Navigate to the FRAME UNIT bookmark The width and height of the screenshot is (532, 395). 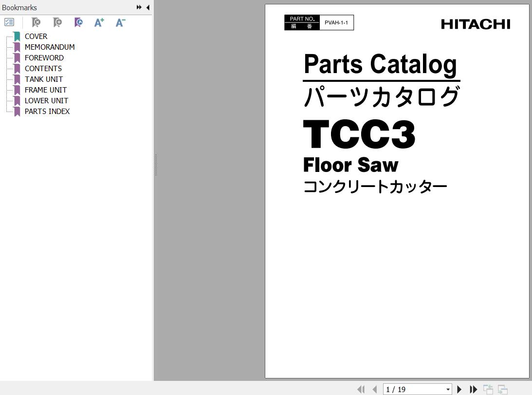point(45,90)
